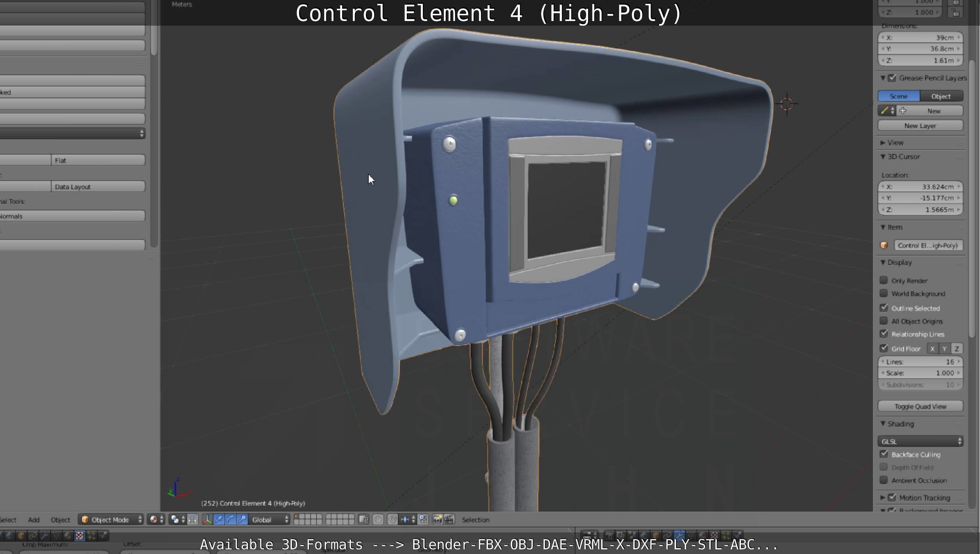Screen dimensions: 980x554
Task: Open Modifiers wrench tab in bottom-left properties
Action: (45, 536)
